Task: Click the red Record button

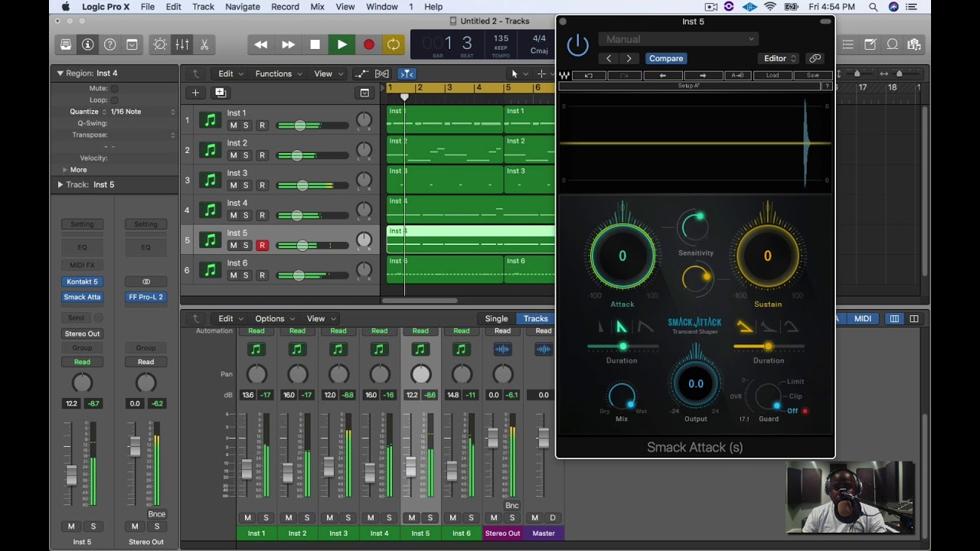Action: [368, 45]
